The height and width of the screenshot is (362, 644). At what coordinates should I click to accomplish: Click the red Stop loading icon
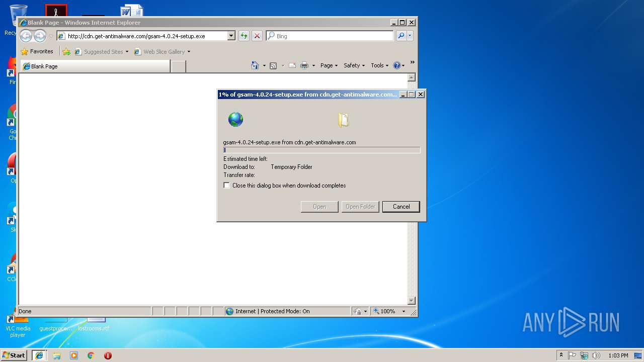(x=257, y=36)
